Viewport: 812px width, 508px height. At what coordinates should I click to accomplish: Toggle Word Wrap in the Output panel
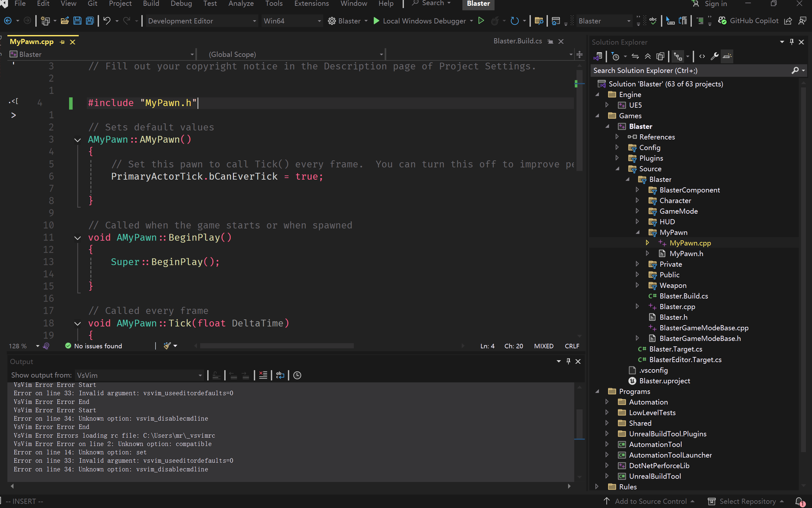point(280,375)
